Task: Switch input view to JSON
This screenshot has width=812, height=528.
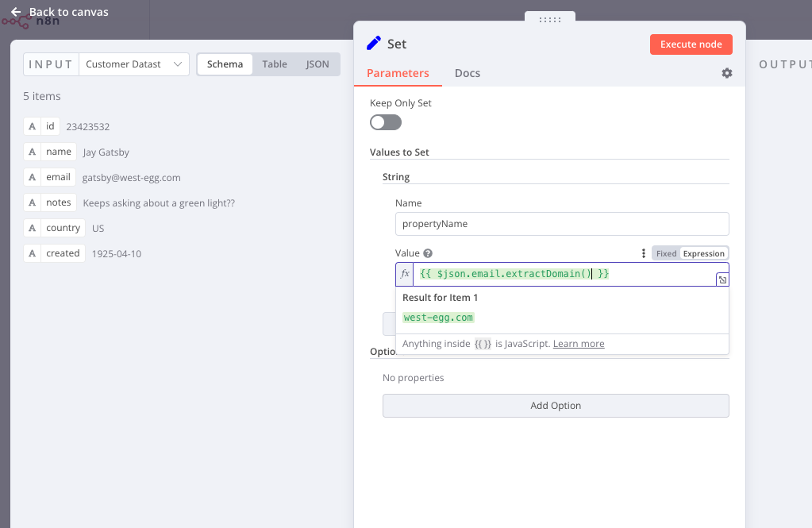Action: coord(317,64)
